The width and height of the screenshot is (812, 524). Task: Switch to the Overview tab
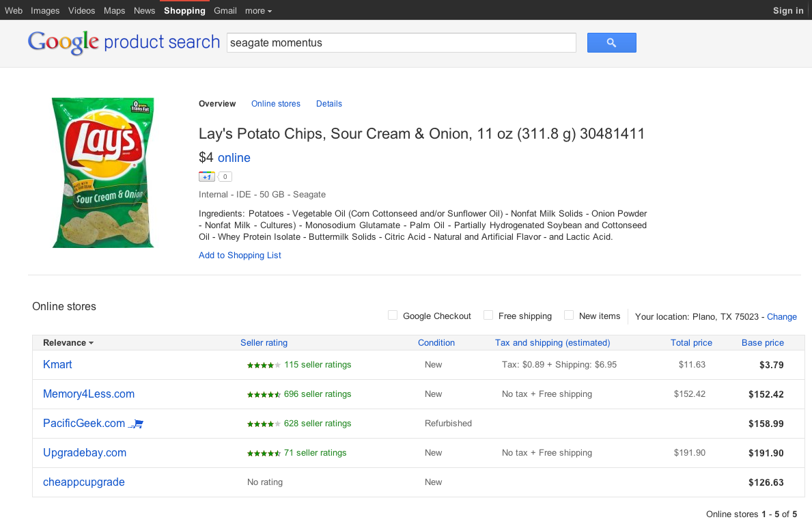click(217, 104)
